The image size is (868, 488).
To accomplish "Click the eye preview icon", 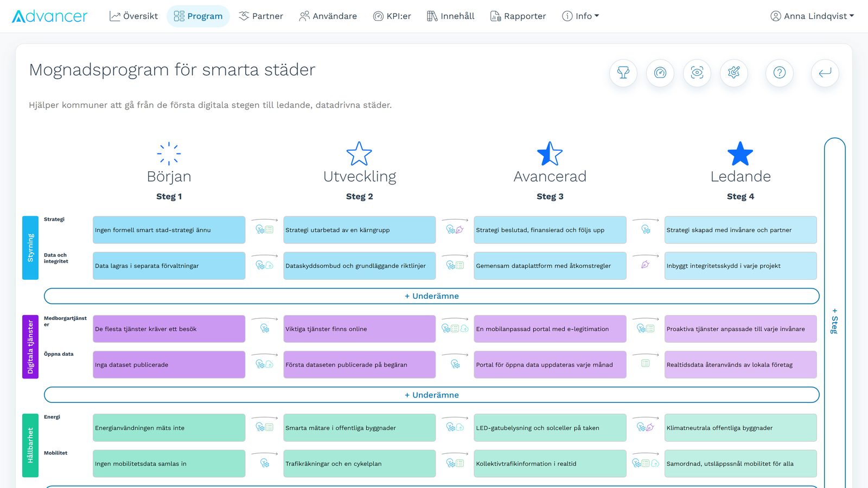I will point(697,73).
